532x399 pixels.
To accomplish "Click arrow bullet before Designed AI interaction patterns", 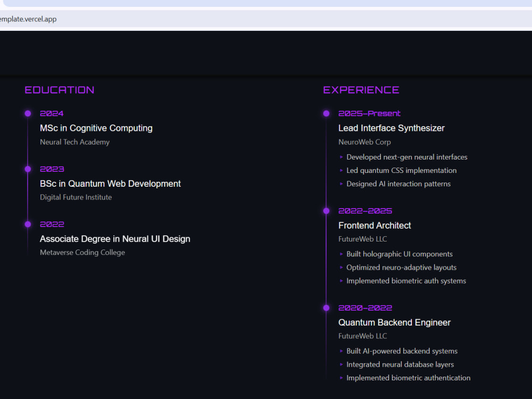I will click(x=342, y=184).
